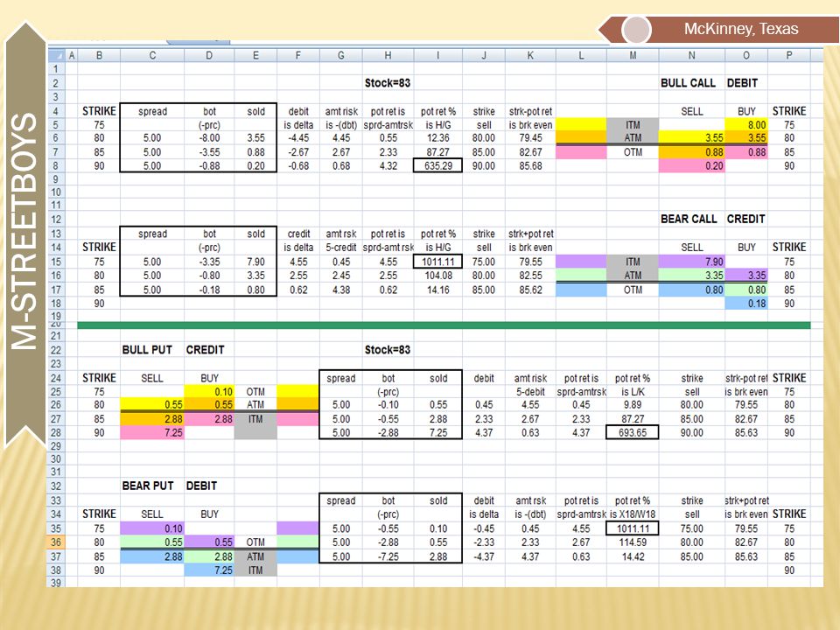This screenshot has width=840, height=630.
Task: Click the 'is L/K' label cell
Action: point(632,392)
